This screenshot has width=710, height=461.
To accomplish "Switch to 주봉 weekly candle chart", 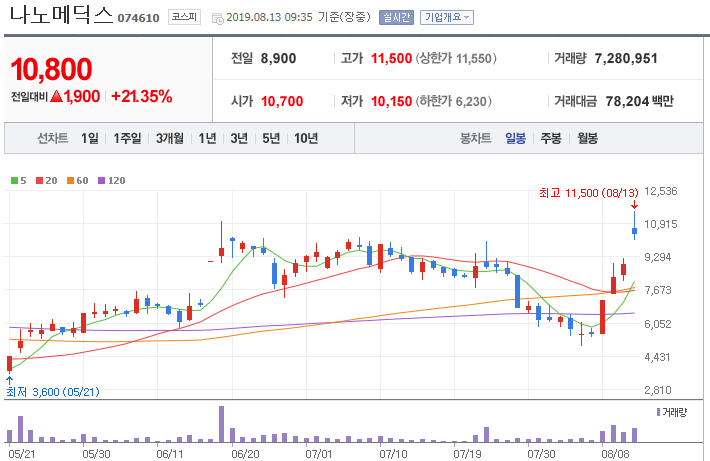I will point(551,138).
